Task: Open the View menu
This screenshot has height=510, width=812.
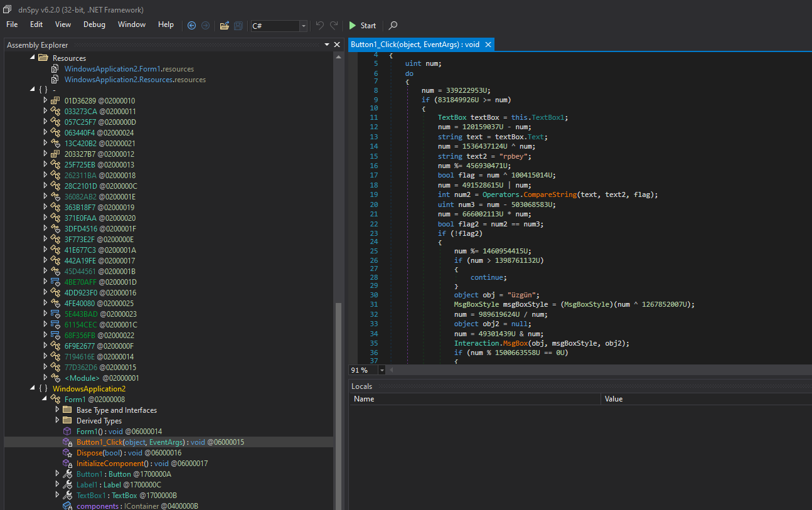Action: tap(63, 24)
